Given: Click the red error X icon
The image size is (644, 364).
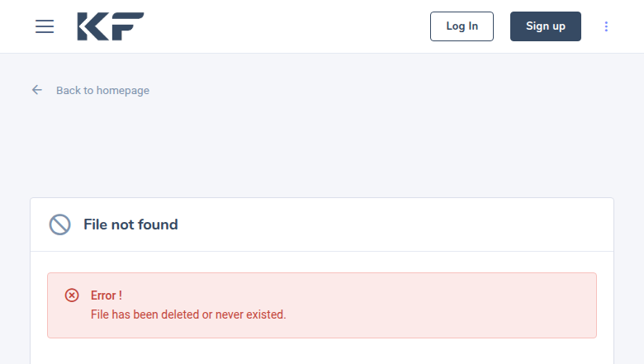Looking at the screenshot, I should [72, 295].
